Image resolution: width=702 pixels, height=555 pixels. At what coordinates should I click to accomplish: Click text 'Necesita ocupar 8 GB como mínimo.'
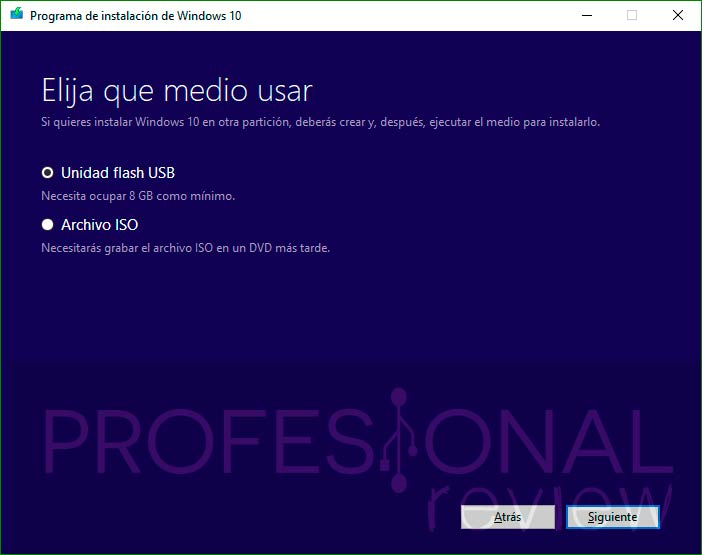pos(138,196)
